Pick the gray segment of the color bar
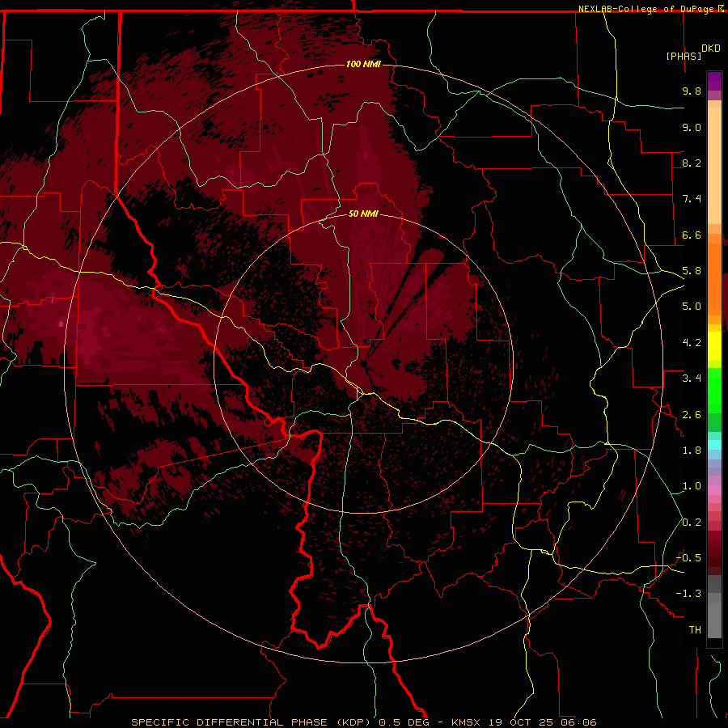The height and width of the screenshot is (728, 728). pyautogui.click(x=714, y=607)
